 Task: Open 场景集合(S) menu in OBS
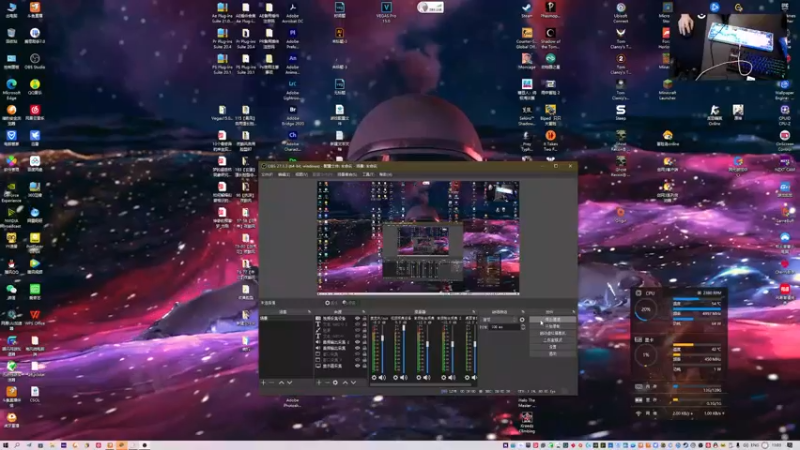pyautogui.click(x=347, y=174)
